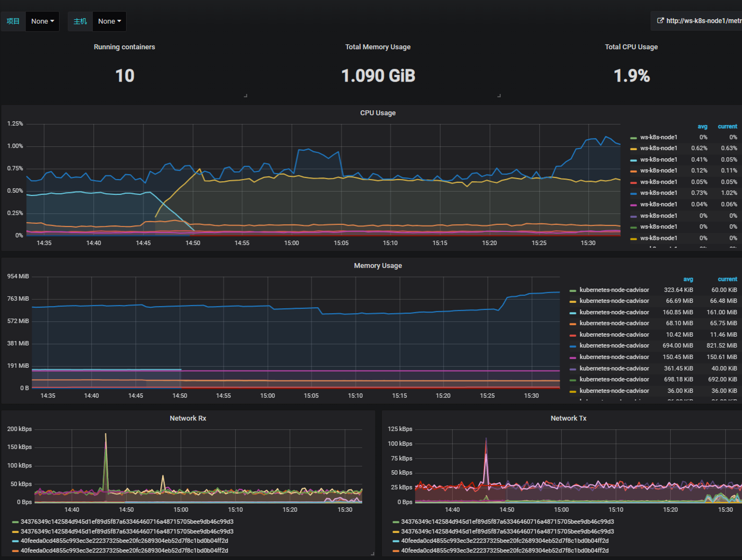Click the resize handle of Network Rx panel
This screenshot has width=742, height=560.
(x=372, y=554)
